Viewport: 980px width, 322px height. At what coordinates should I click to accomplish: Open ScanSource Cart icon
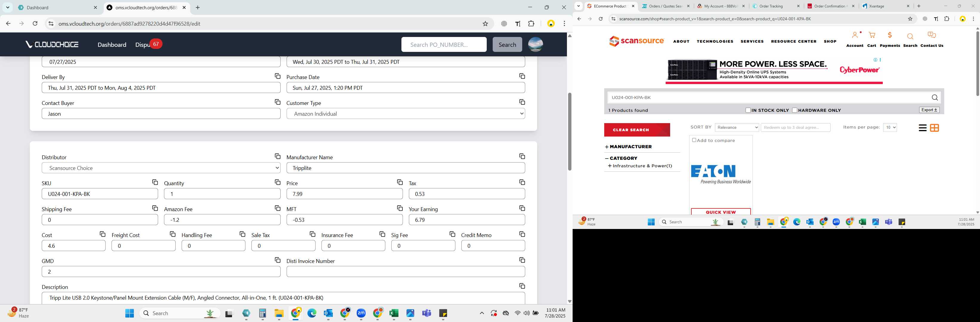pyautogui.click(x=871, y=35)
